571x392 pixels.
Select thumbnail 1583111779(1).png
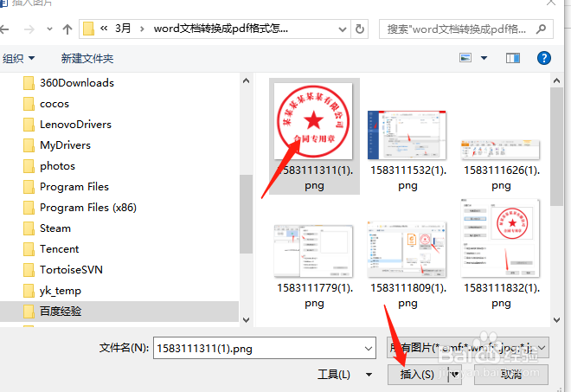[314, 267]
